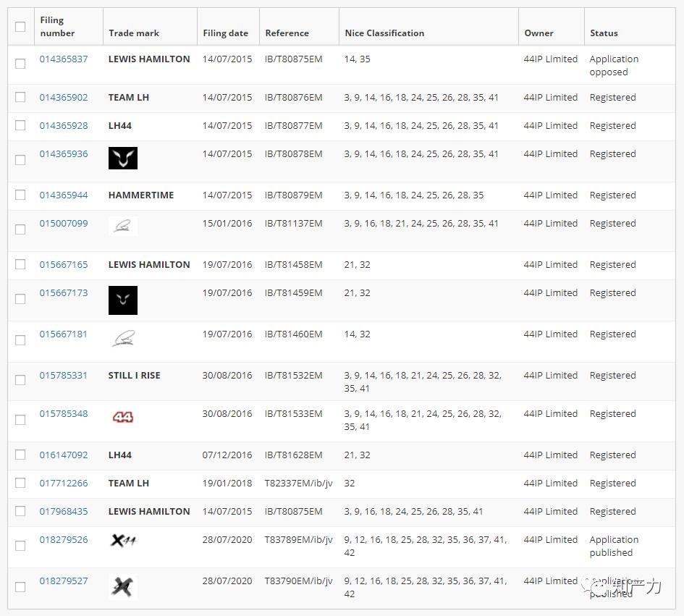Click LEWIS HAMLTON mark filed 19/07/2016
The width and height of the screenshot is (684, 616).
click(x=149, y=264)
